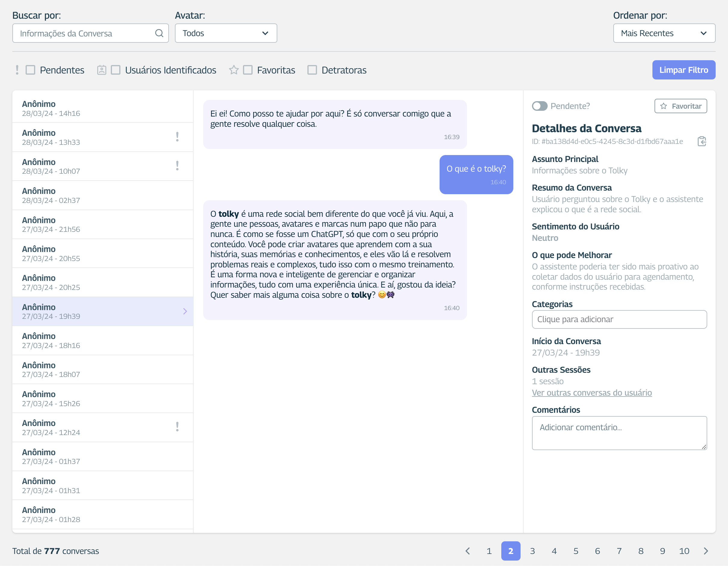Open conversation Anônimo 27/03/24 - 01h28
This screenshot has width=728, height=566.
[103, 514]
